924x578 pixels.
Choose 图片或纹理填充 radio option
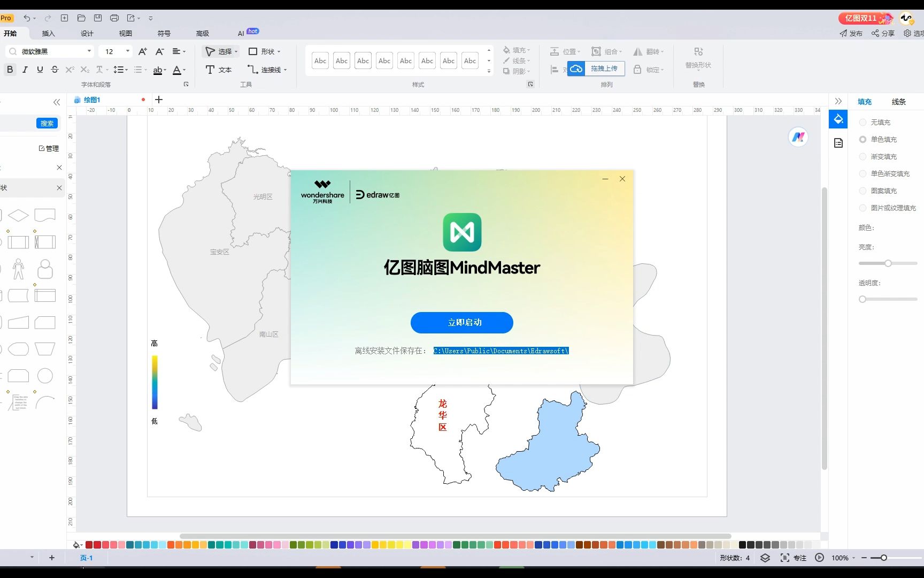point(863,208)
